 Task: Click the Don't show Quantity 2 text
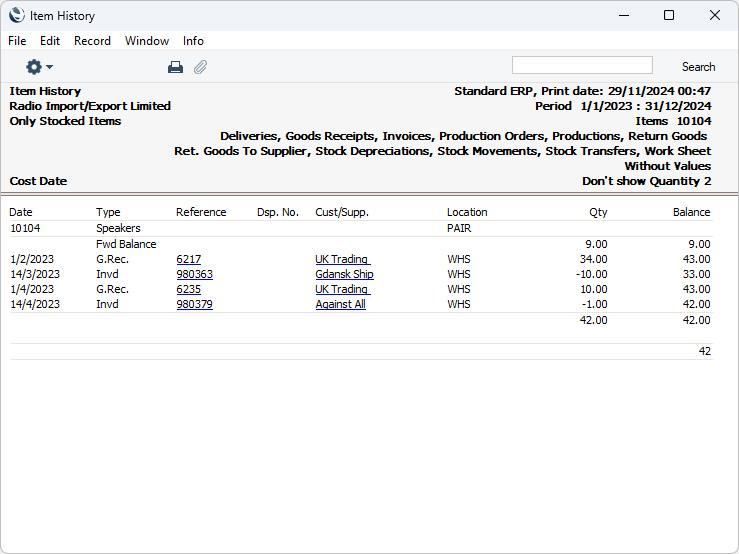(647, 181)
